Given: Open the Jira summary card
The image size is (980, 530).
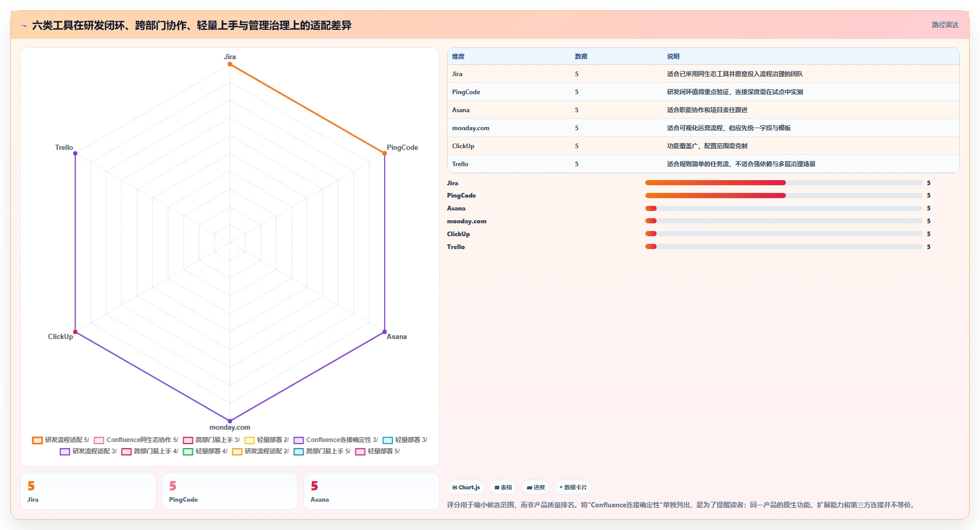Looking at the screenshot, I should point(88,491).
